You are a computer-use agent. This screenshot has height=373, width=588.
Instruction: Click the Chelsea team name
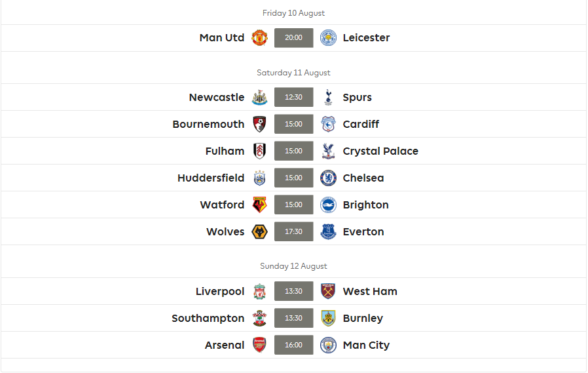[x=363, y=178]
